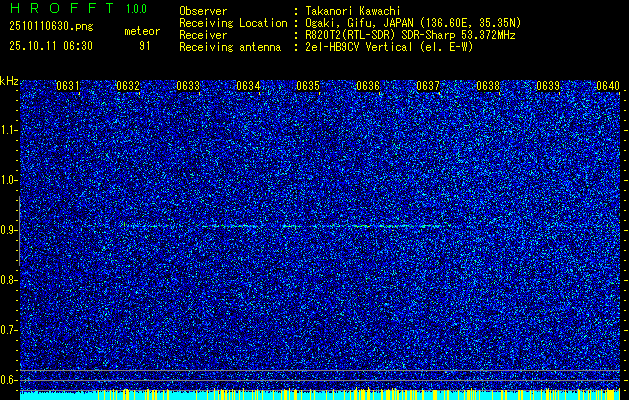Viewport: 629px width, 400px height.
Task: Click the cyan signal level bar at bottom
Action: (x=320, y=395)
